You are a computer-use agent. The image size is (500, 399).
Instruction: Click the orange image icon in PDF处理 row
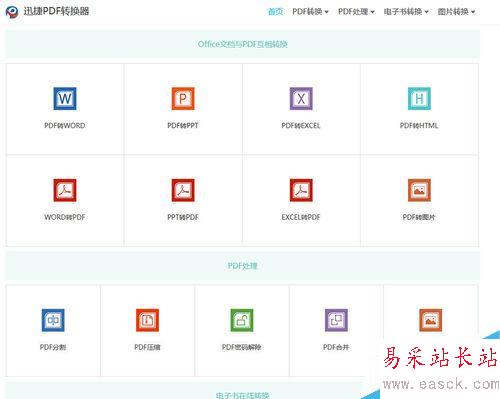click(x=431, y=320)
